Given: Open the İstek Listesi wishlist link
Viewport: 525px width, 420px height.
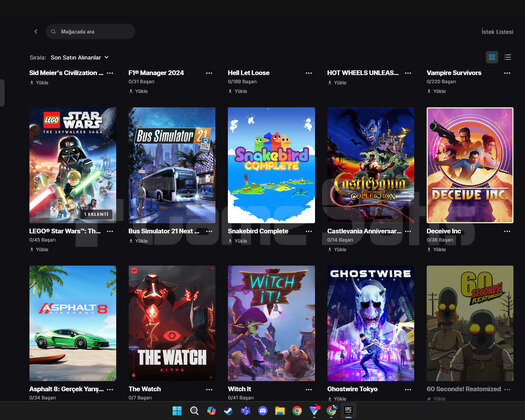Looking at the screenshot, I should pos(497,32).
